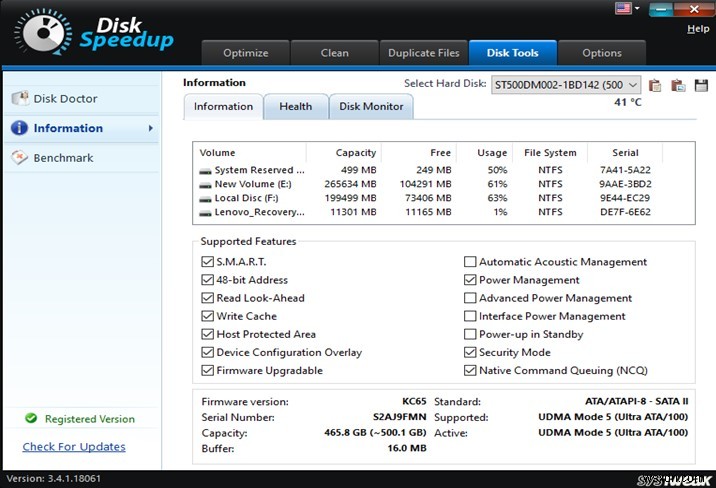The width and height of the screenshot is (716, 488).
Task: Open the Options tab
Action: (x=602, y=53)
